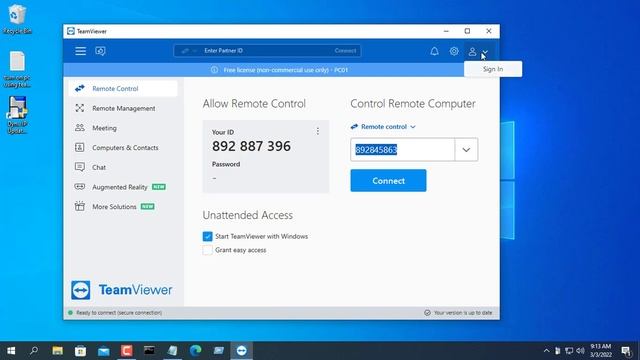Show hidden system tray icons
640x360 pixels.
tap(546, 351)
